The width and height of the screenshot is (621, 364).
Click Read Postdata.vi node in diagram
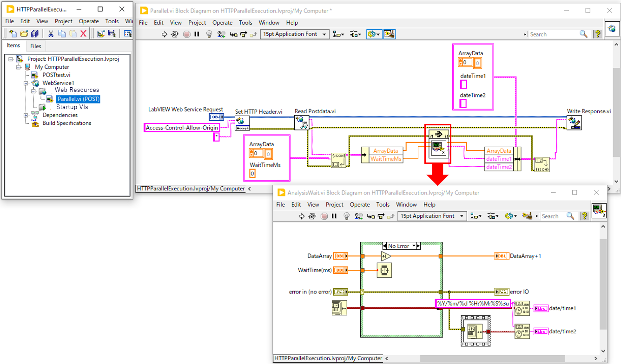[302, 122]
